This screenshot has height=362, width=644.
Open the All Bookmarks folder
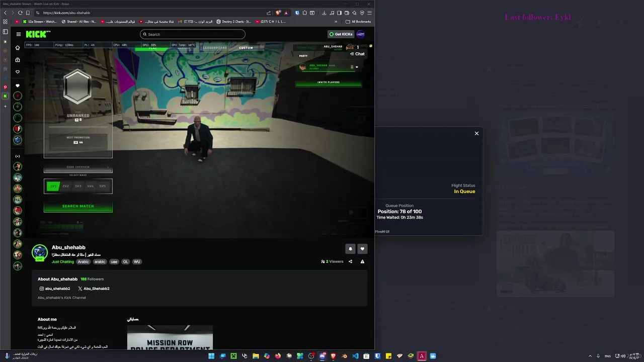[358, 22]
